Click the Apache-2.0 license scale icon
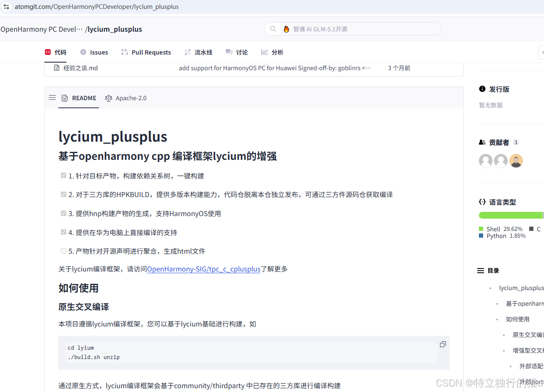Image resolution: width=544 pixels, height=392 pixels. tap(109, 98)
